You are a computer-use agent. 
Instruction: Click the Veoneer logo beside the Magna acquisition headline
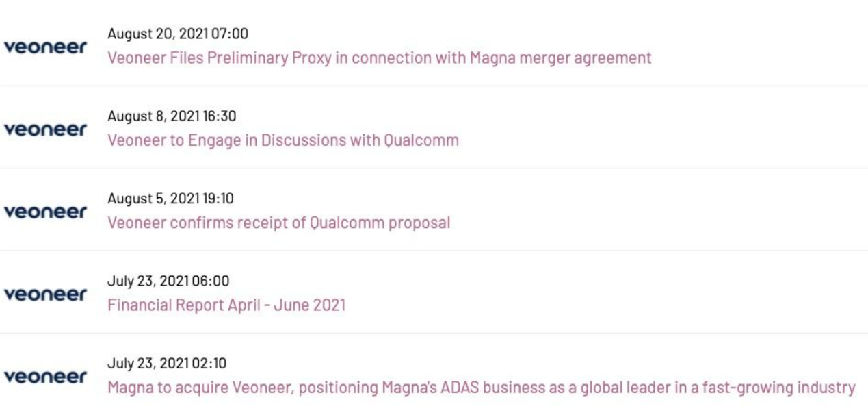coord(46,377)
